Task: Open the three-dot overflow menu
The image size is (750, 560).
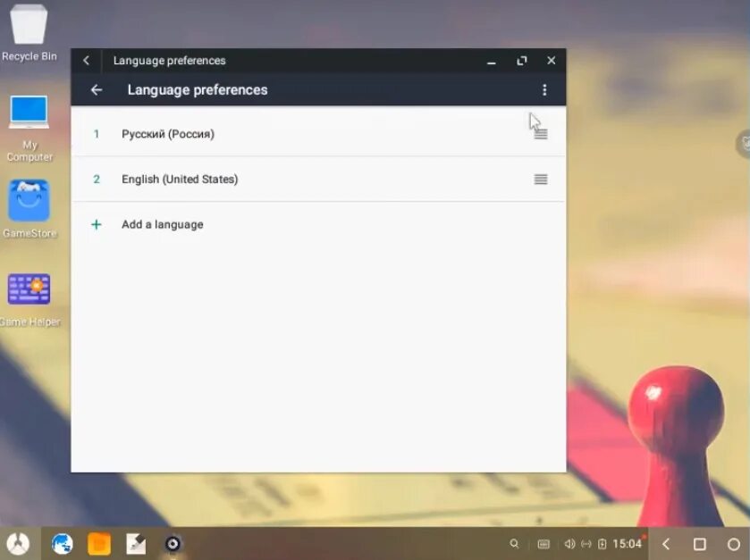Action: [544, 90]
